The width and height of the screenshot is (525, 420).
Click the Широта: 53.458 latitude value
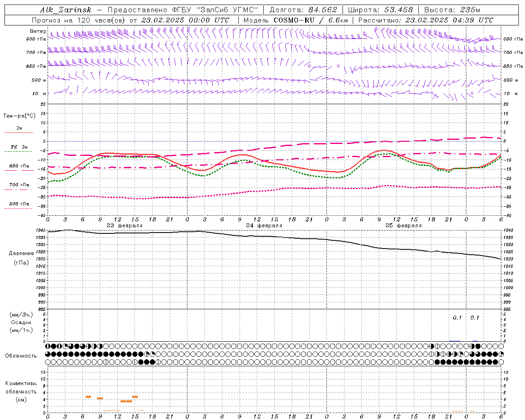(380, 10)
